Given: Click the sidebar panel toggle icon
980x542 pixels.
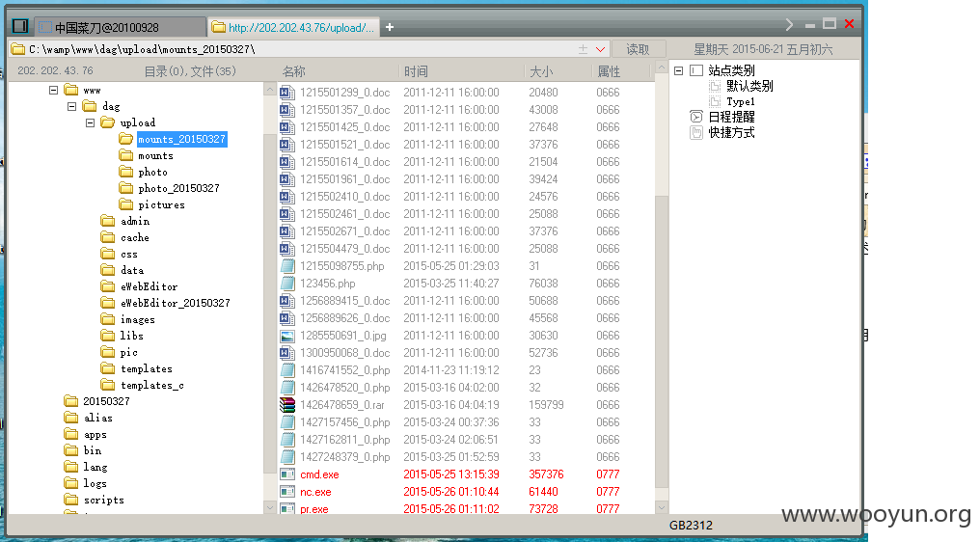Looking at the screenshot, I should 20,26.
